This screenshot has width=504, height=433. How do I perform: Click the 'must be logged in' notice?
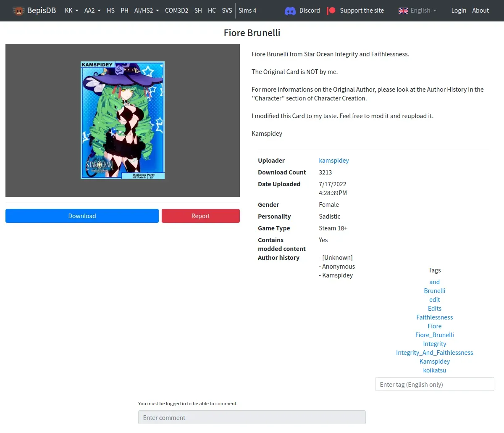point(188,404)
